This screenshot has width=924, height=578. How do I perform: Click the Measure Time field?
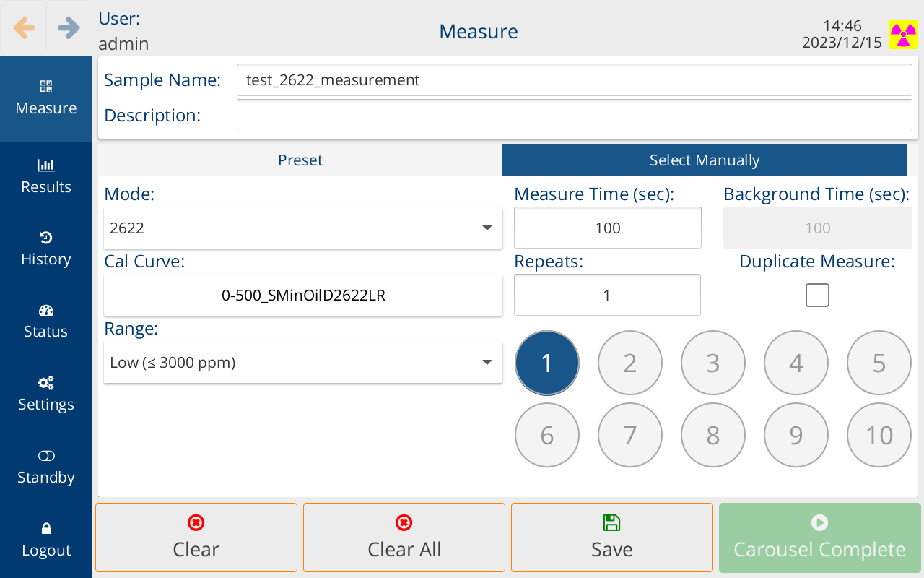(608, 228)
